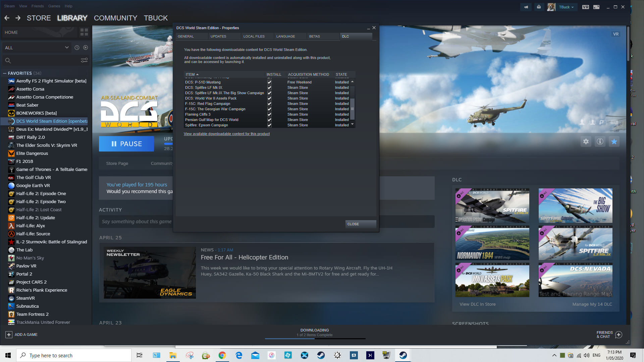This screenshot has width=644, height=362.
Task: Click Manage My 14 DLC link
Action: [592, 304]
